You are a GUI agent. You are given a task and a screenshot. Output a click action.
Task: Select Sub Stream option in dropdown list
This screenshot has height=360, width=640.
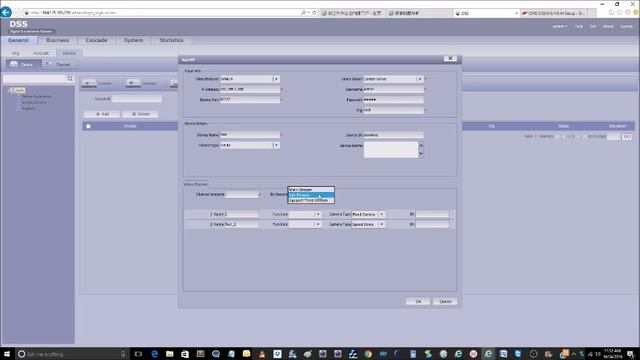311,195
